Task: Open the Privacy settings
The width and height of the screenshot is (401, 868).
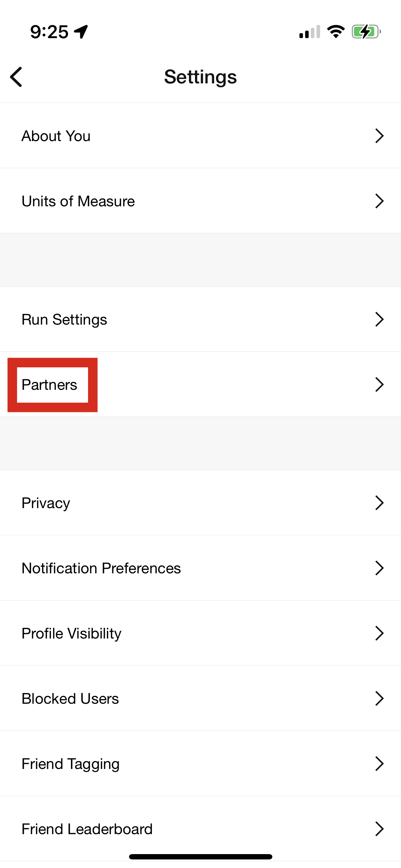Action: coord(46,503)
